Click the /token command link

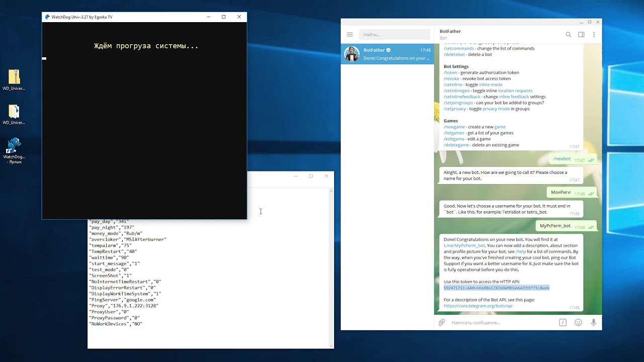pos(450,72)
